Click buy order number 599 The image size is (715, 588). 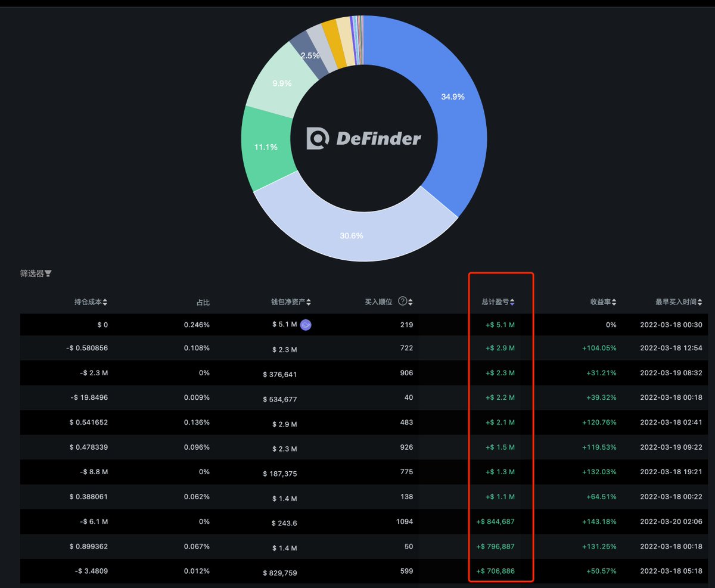[407, 571]
